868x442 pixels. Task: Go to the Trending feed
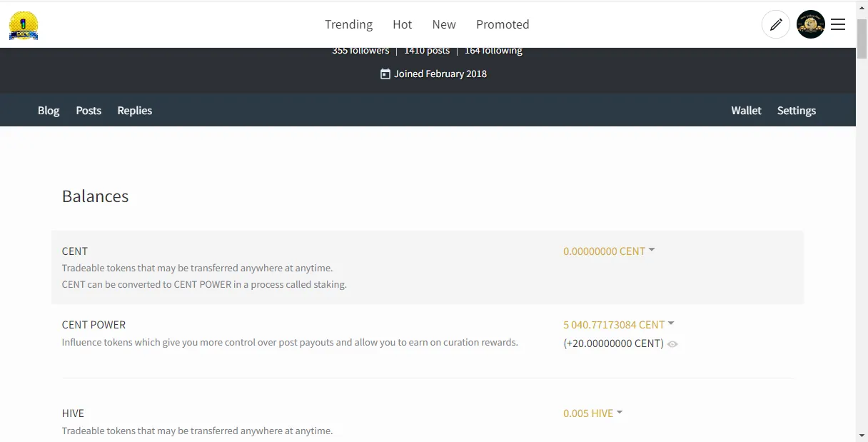[x=348, y=24]
